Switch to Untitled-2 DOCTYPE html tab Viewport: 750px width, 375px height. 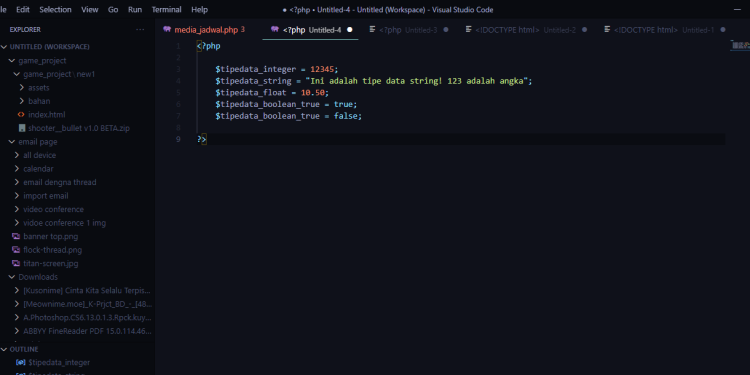coord(526,30)
